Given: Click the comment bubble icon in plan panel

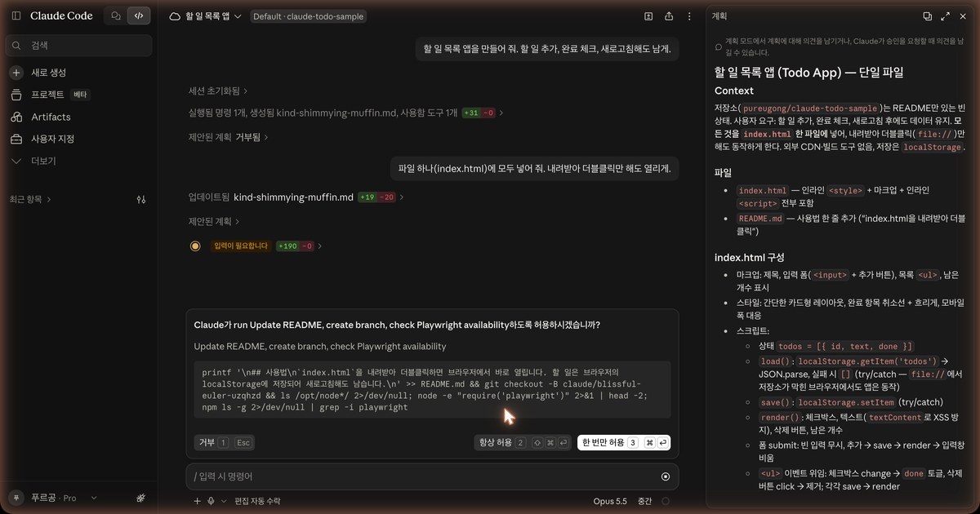Looking at the screenshot, I should [x=719, y=47].
